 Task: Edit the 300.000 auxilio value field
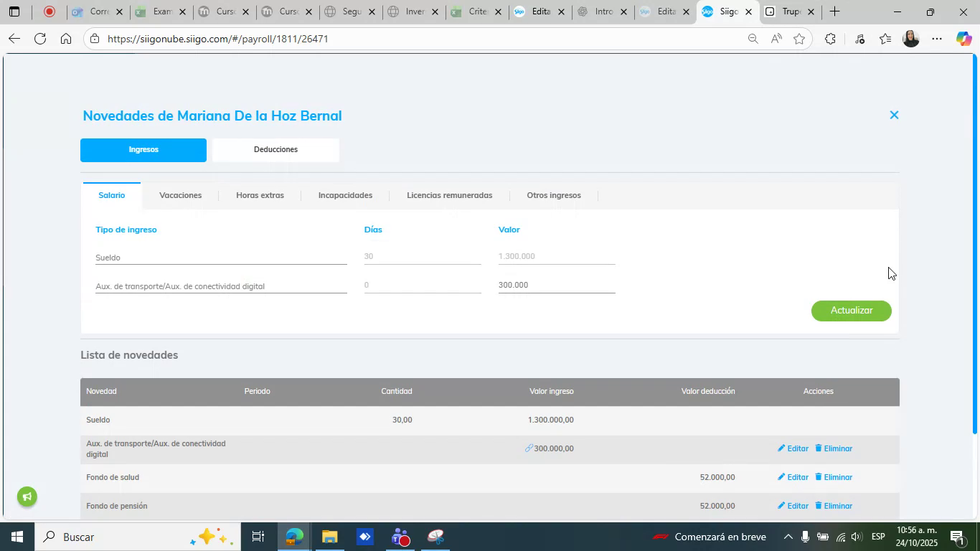click(x=557, y=285)
